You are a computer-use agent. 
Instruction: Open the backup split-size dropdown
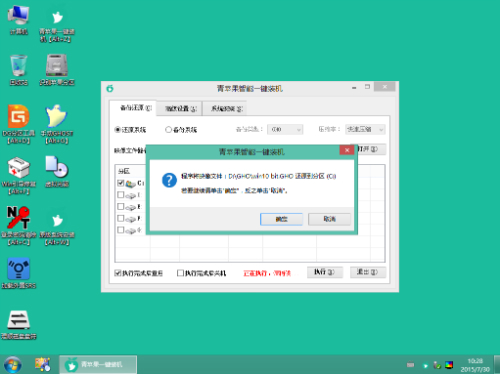(x=285, y=129)
